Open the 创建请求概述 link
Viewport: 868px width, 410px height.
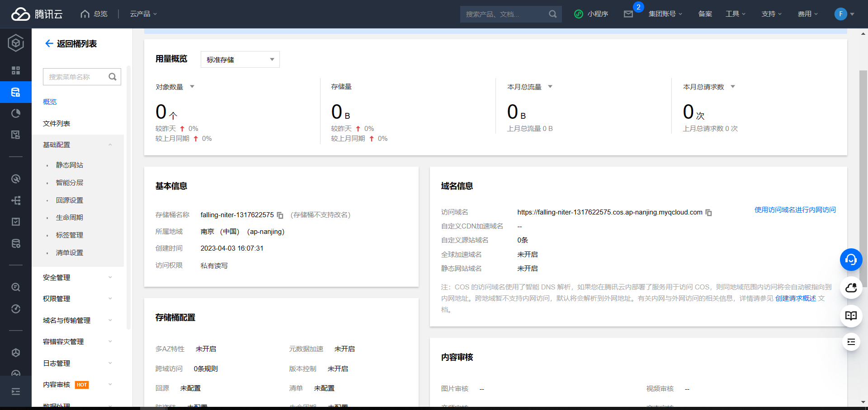(x=796, y=298)
